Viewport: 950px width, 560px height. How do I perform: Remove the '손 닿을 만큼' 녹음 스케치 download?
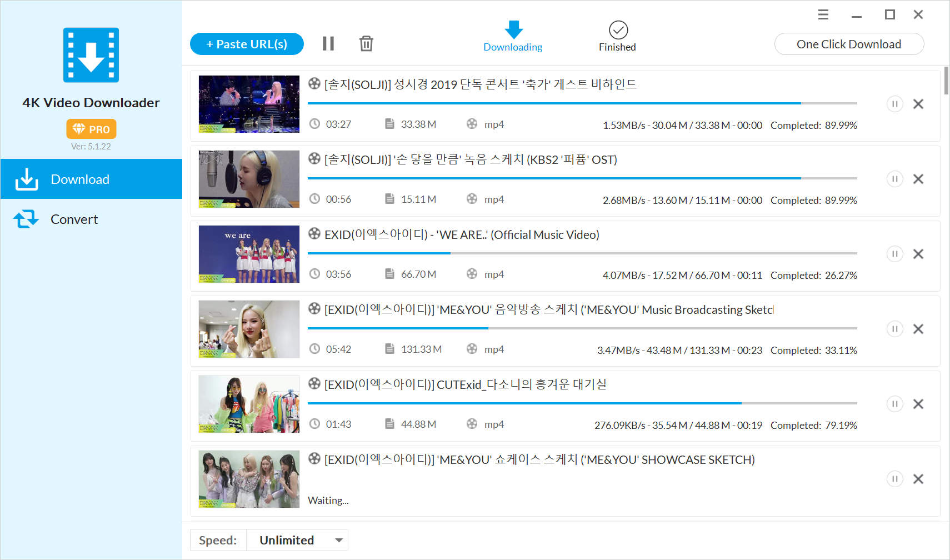pyautogui.click(x=918, y=179)
